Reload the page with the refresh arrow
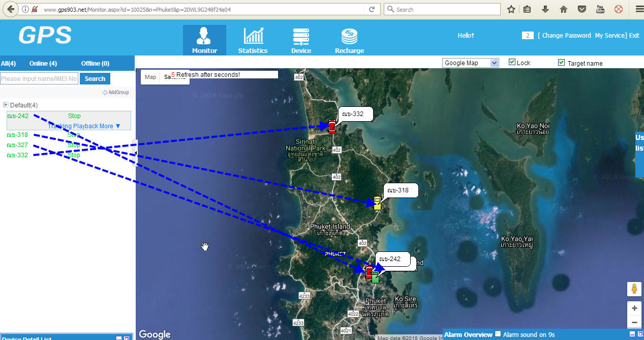Viewport: 644px width, 340px height. pos(372,9)
